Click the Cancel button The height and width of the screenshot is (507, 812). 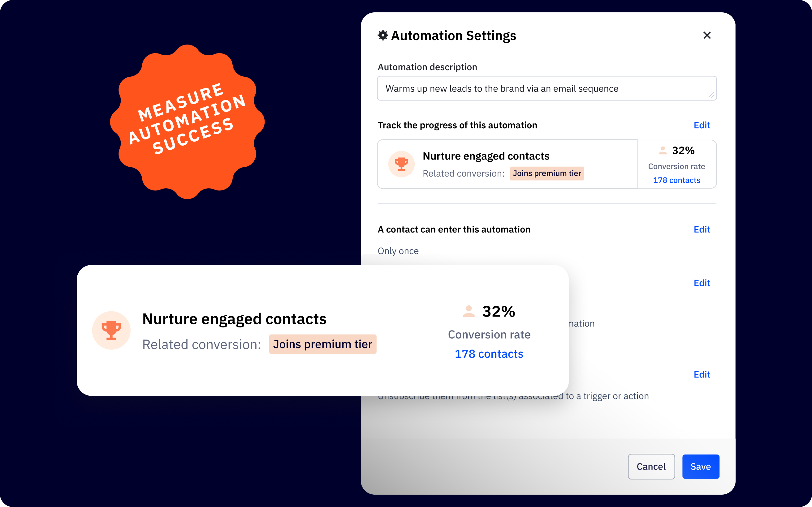(x=651, y=467)
